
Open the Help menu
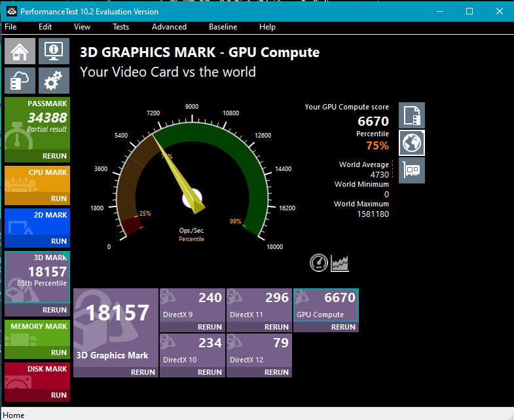[267, 27]
